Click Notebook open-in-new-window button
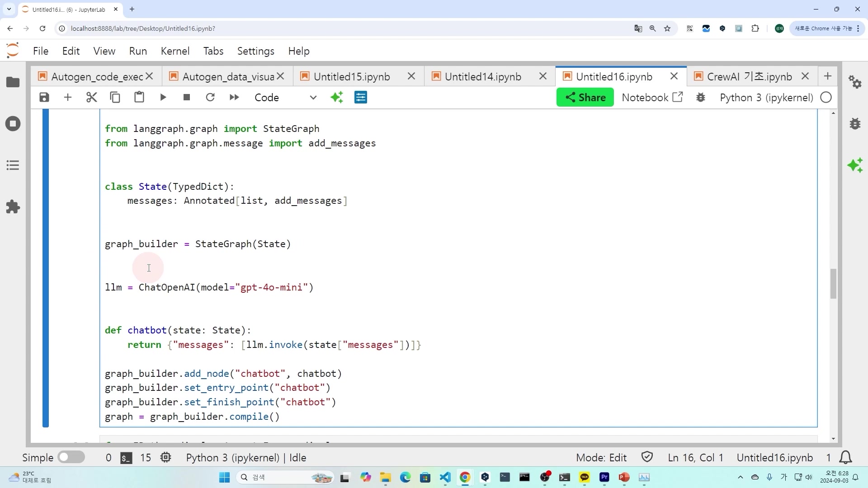This screenshot has height=488, width=868. click(x=652, y=98)
